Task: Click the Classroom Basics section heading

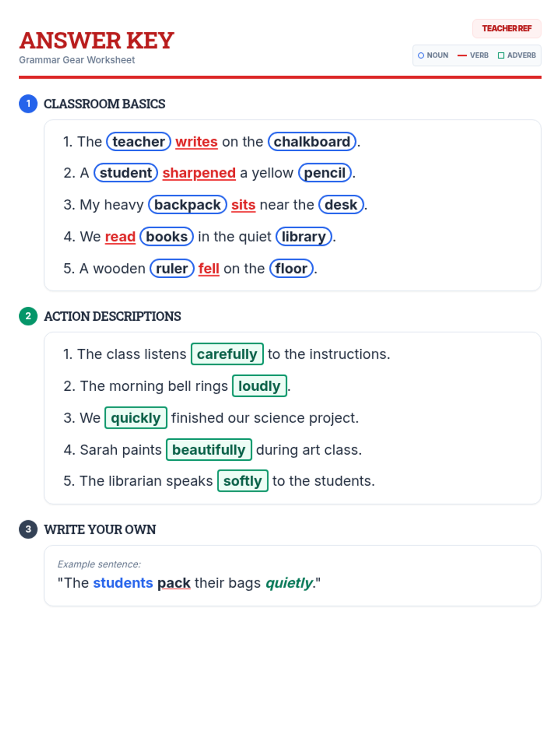Action: point(105,104)
